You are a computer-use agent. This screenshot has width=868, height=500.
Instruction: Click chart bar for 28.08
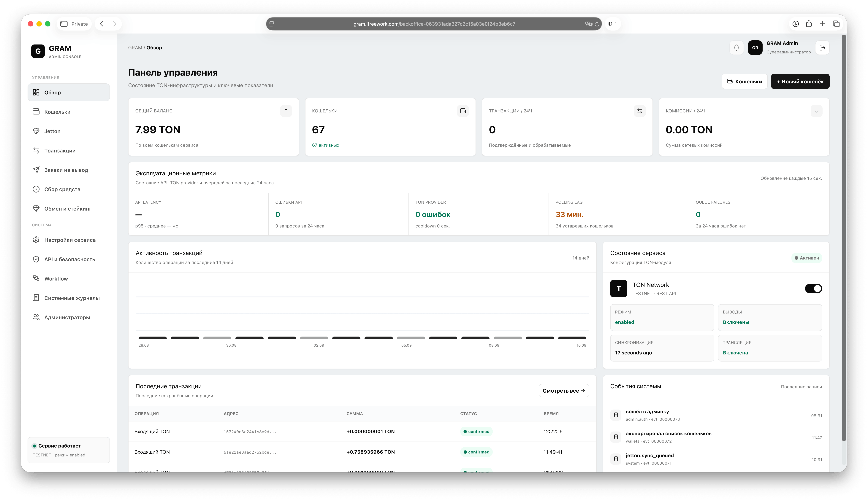[153, 338]
